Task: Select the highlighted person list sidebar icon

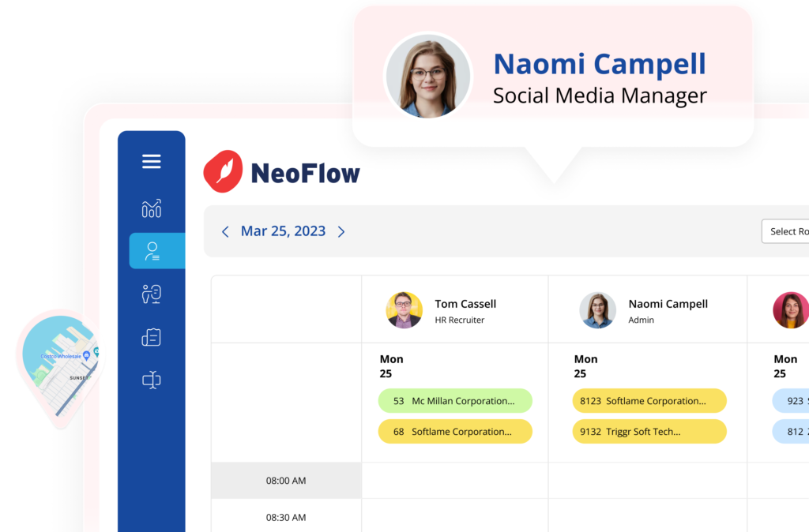Action: (157, 251)
